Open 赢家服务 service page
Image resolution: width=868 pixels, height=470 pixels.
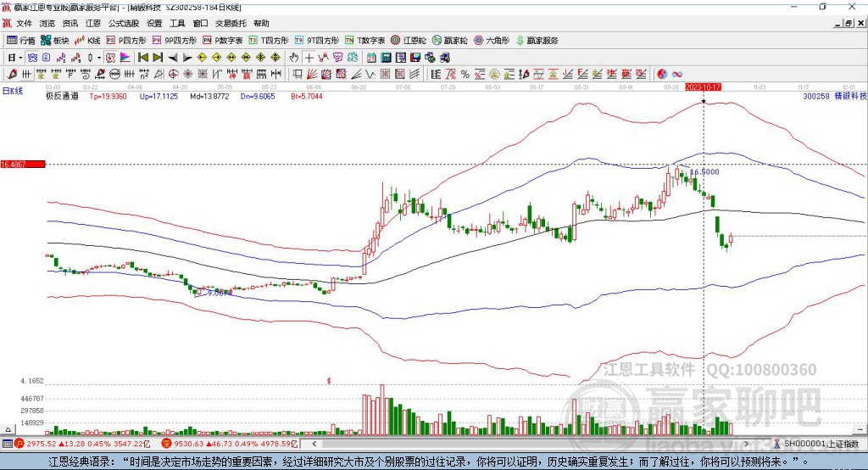537,41
